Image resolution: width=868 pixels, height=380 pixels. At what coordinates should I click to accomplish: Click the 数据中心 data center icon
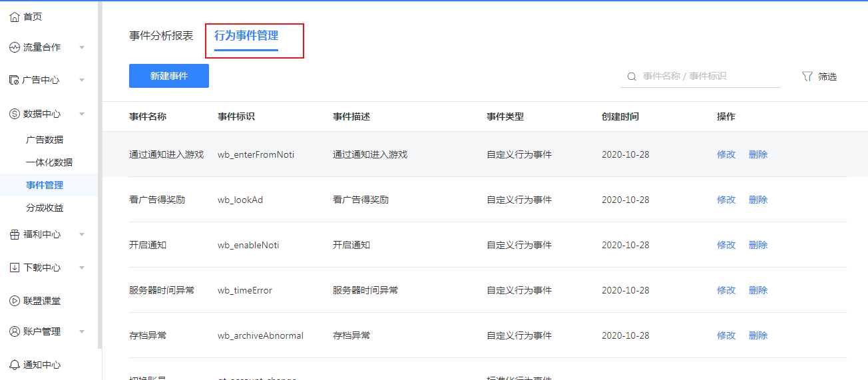pyautogui.click(x=15, y=114)
